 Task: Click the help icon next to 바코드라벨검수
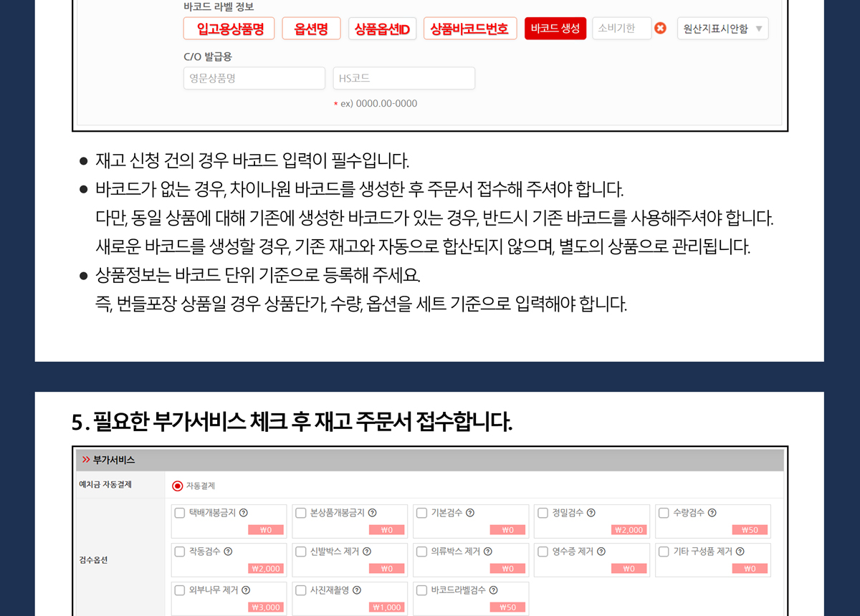(493, 590)
